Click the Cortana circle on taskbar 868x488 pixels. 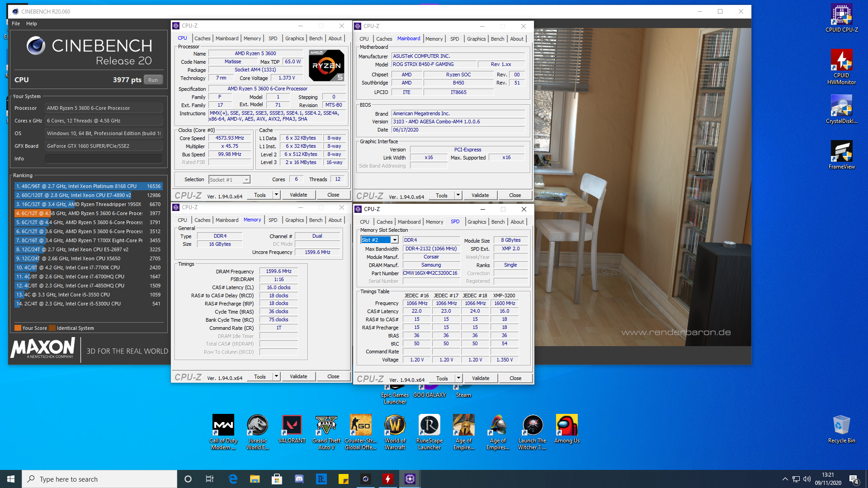pos(188,479)
